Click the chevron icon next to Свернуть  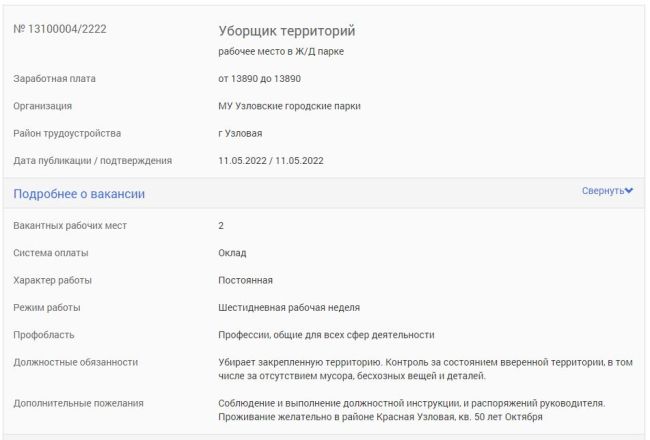coord(629,191)
